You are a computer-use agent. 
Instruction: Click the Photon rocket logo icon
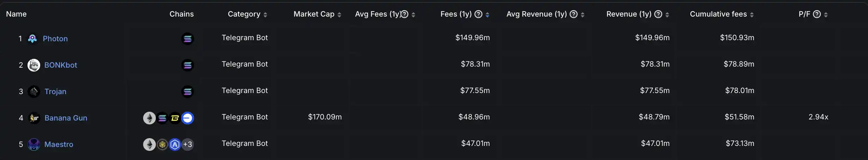32,38
